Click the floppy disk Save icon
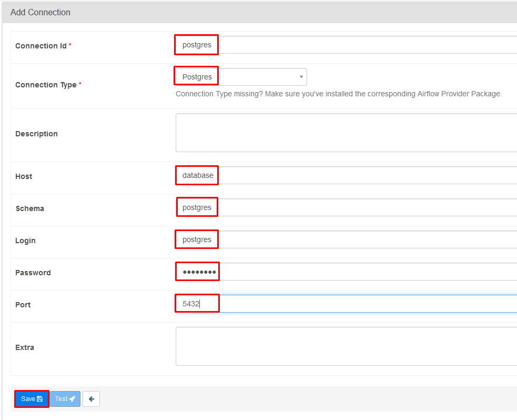This screenshot has width=517, height=420. pos(38,398)
